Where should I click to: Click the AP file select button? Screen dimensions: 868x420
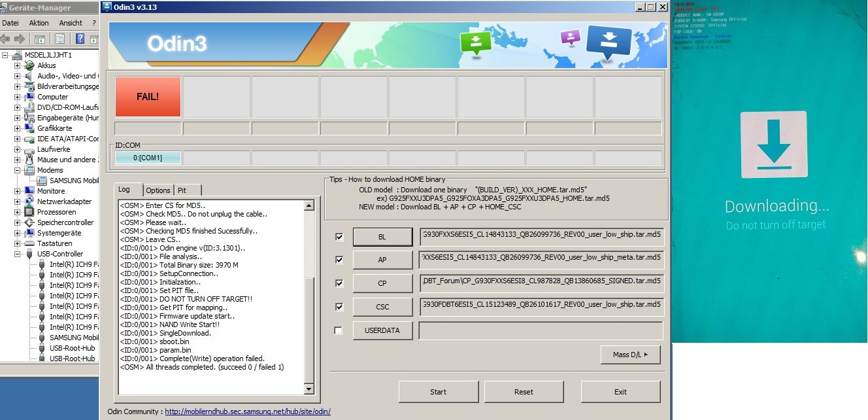[x=382, y=260]
